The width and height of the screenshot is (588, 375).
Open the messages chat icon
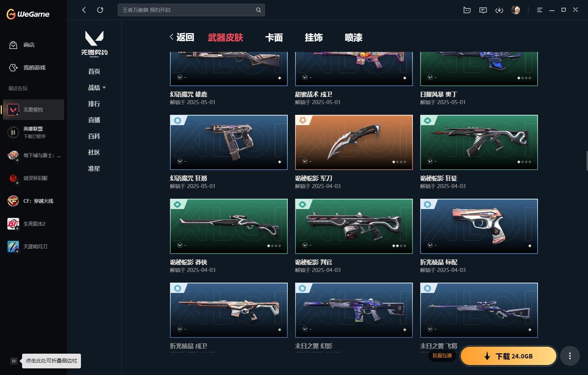click(x=483, y=10)
